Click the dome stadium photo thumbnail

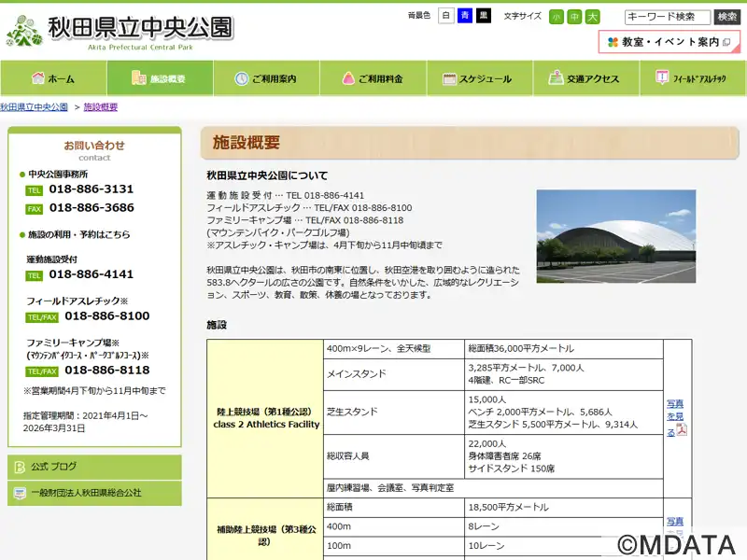coord(616,237)
